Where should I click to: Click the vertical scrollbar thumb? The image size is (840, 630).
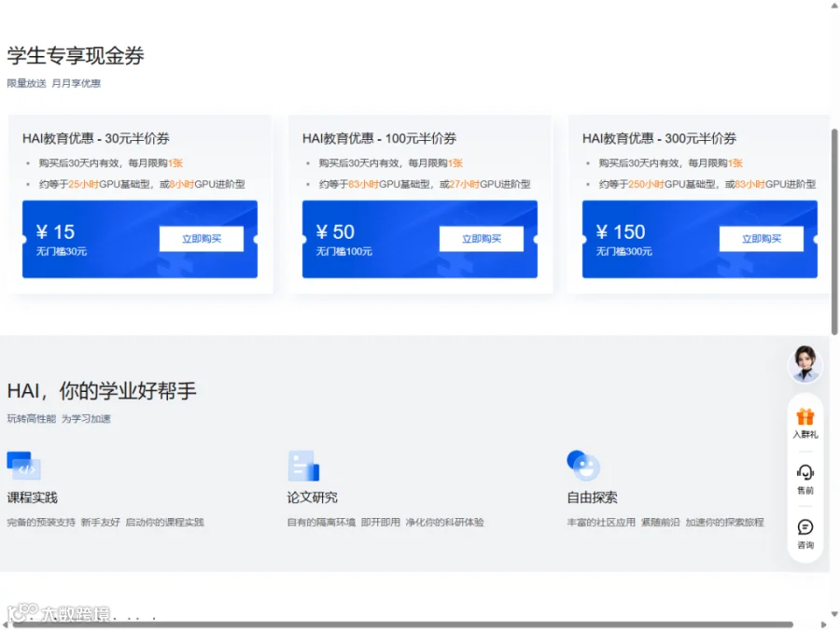pyautogui.click(x=834, y=232)
